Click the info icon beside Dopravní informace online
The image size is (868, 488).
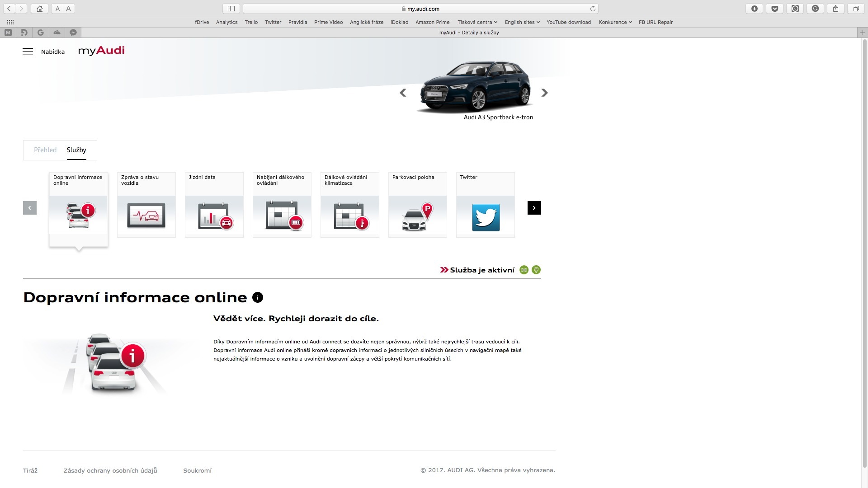[258, 297]
